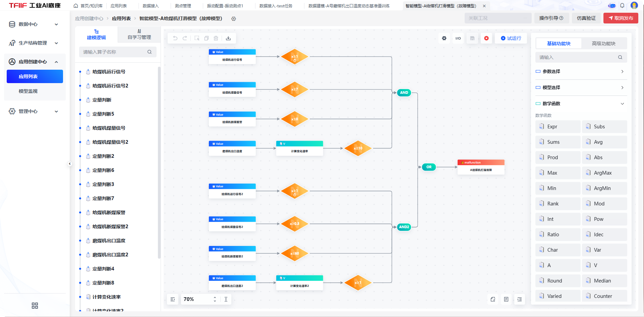
Task: Expand the 参数选择 section
Action: pyautogui.click(x=581, y=71)
